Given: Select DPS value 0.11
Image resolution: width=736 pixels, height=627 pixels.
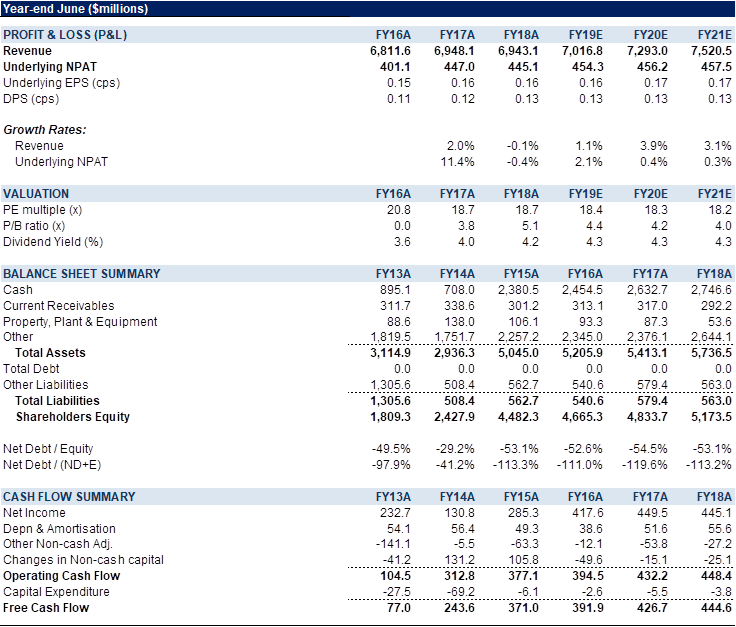Looking at the screenshot, I should pos(399,99).
